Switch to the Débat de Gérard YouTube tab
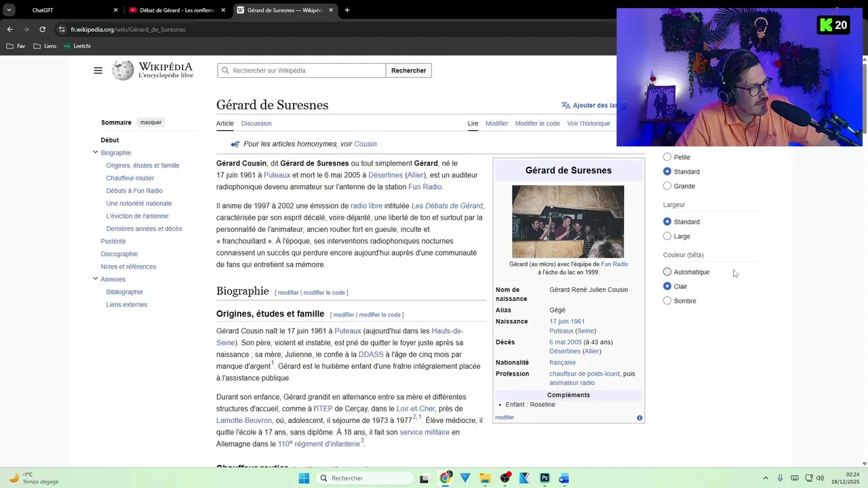Image resolution: width=868 pixels, height=488 pixels. [178, 10]
